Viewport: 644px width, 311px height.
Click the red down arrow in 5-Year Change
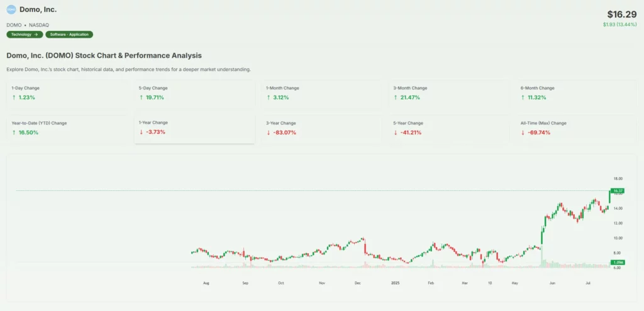396,133
